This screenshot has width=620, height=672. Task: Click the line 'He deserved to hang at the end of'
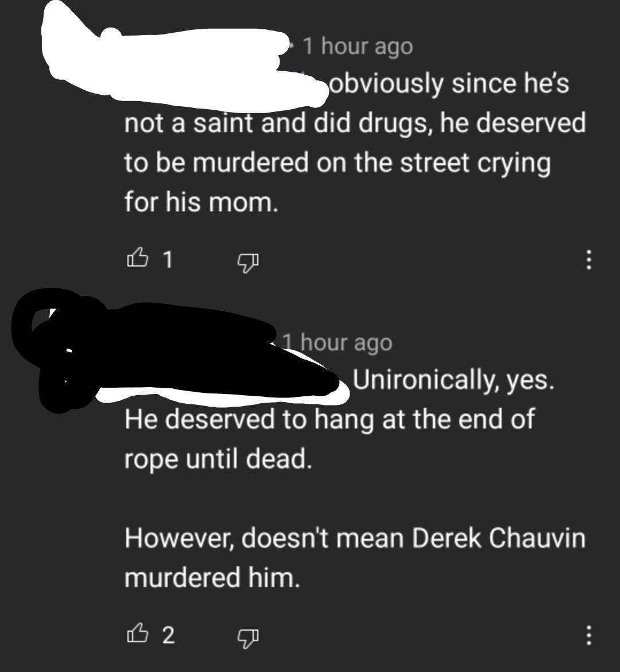tap(330, 419)
